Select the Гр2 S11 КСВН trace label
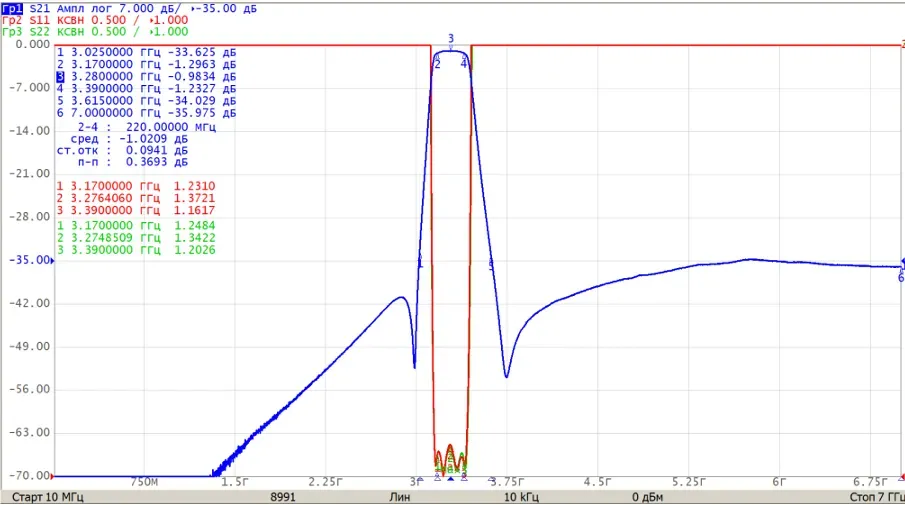 tap(95, 20)
